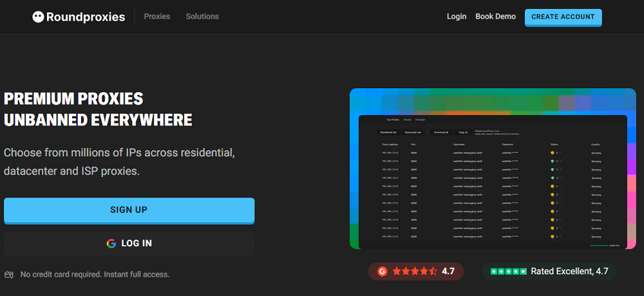The width and height of the screenshot is (644, 296).
Task: Go to the Login page
Action: [457, 17]
